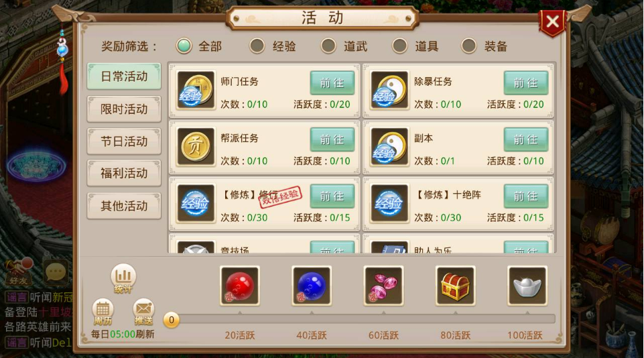Click 前往 for 帮派任务

tap(332, 139)
